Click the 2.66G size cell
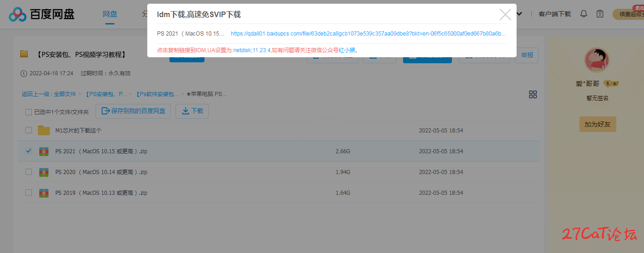 343,151
